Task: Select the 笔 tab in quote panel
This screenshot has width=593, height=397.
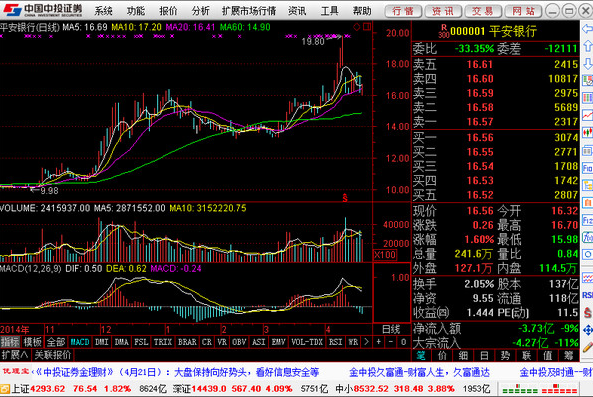Action: [421, 355]
